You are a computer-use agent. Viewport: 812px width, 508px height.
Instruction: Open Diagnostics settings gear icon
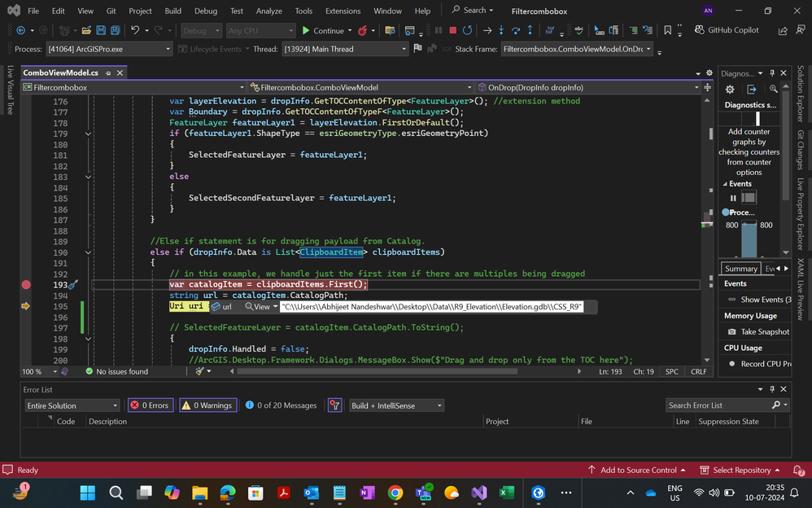pyautogui.click(x=730, y=90)
